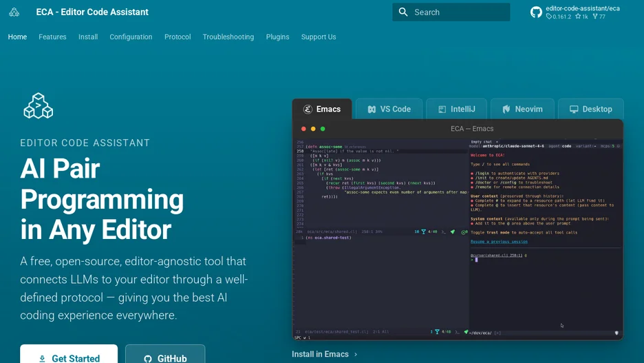Switch to the Neovim tab

(522, 109)
